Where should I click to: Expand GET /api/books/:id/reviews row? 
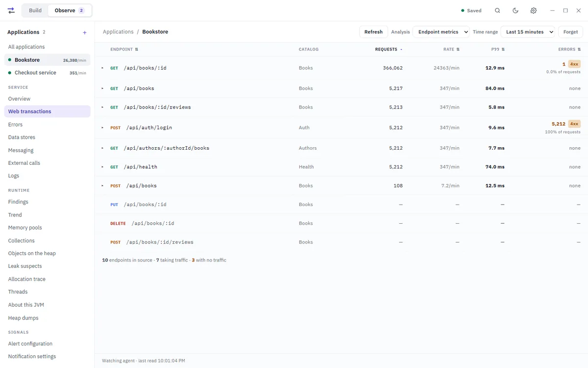(102, 107)
